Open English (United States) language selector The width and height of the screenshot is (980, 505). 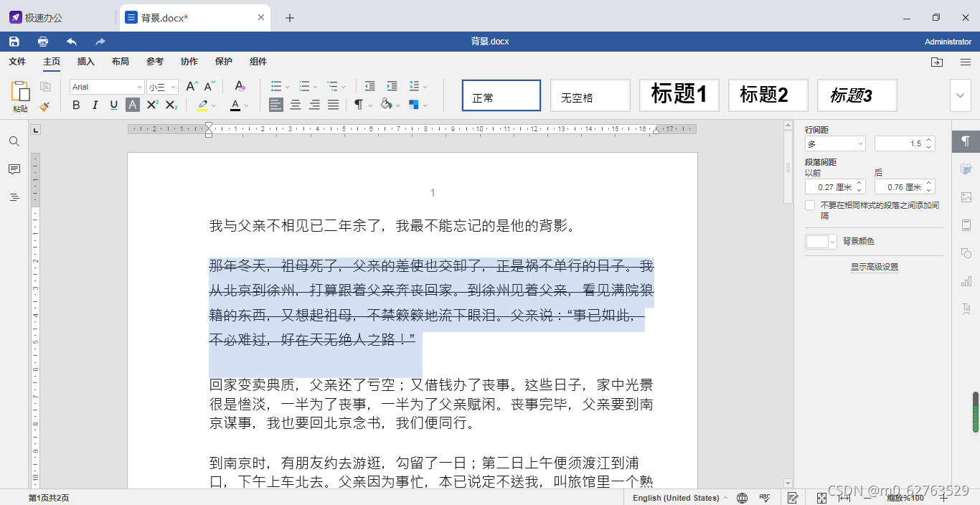click(x=679, y=498)
